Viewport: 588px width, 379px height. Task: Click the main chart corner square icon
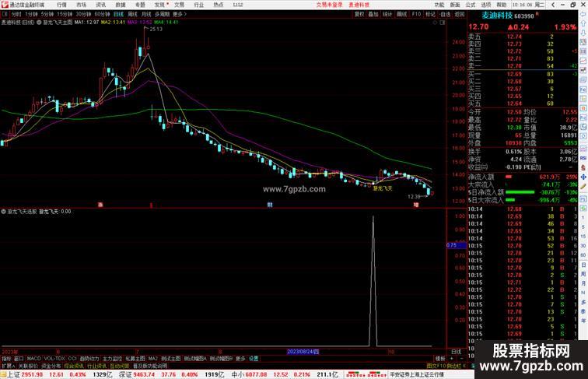click(443, 23)
